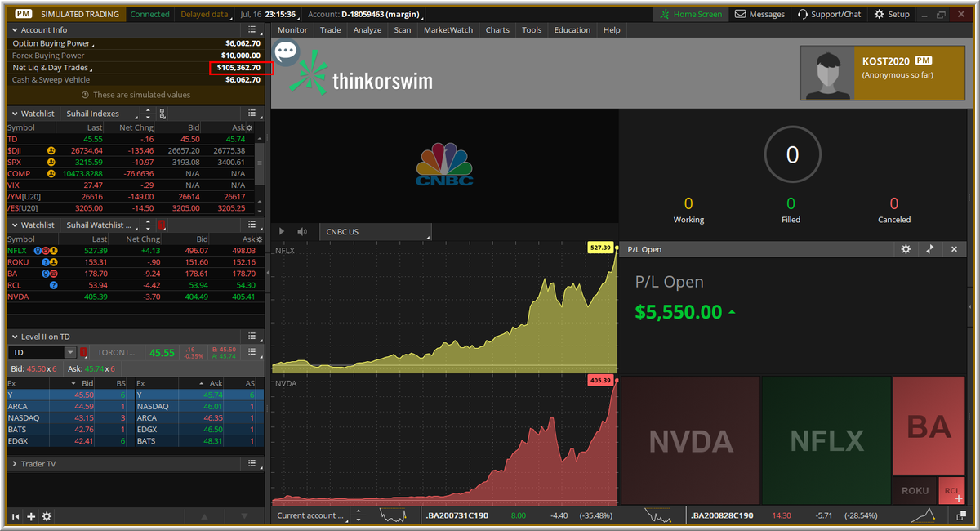Collapse the Level II on TD section
This screenshot has height=531, width=980.
point(14,336)
